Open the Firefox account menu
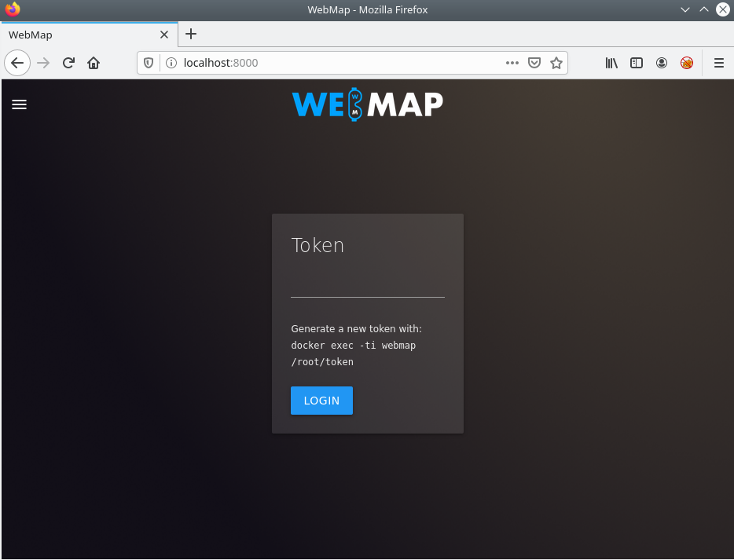Viewport: 734px width, 560px height. [662, 63]
